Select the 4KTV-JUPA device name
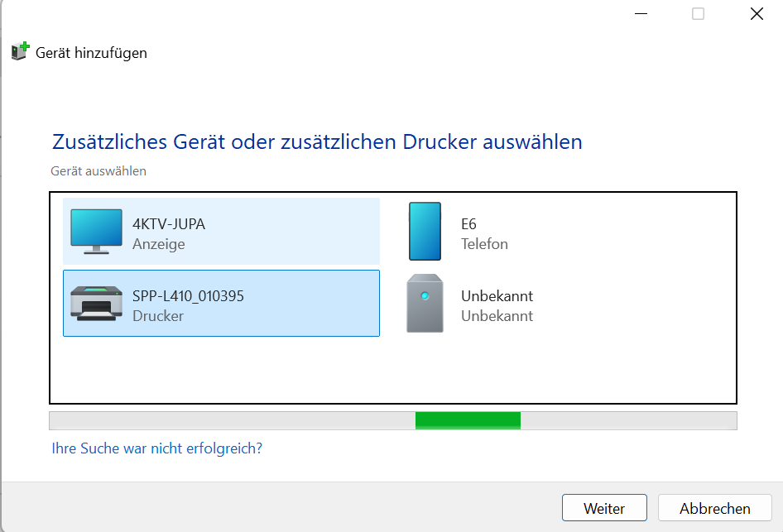783x532 pixels. 169,224
